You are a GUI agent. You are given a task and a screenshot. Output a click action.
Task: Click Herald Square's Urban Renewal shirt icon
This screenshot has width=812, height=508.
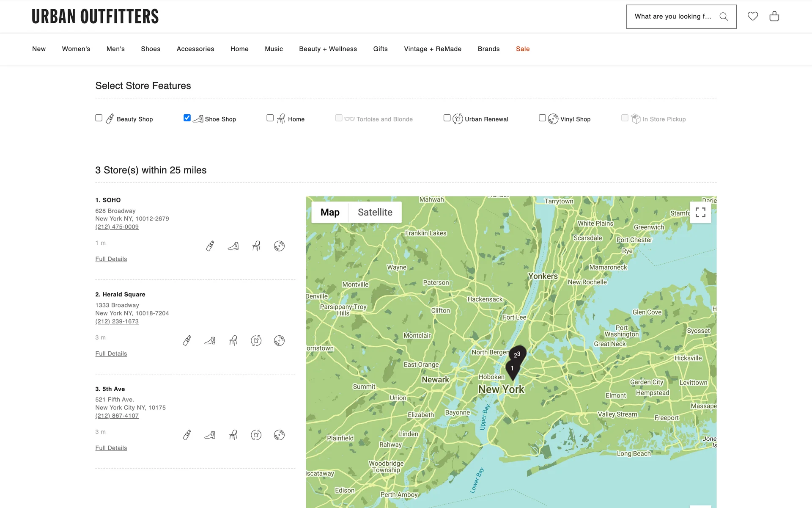[256, 340]
